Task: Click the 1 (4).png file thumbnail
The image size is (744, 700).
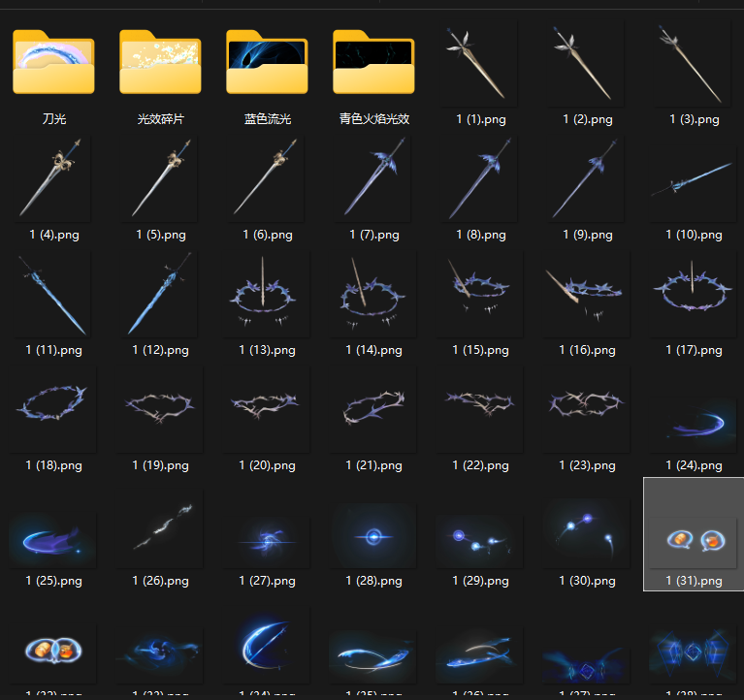Action: coord(54,178)
